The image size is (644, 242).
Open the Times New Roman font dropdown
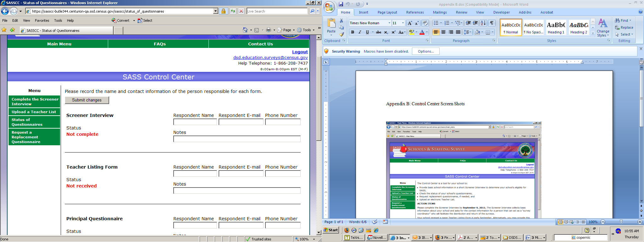coord(389,23)
